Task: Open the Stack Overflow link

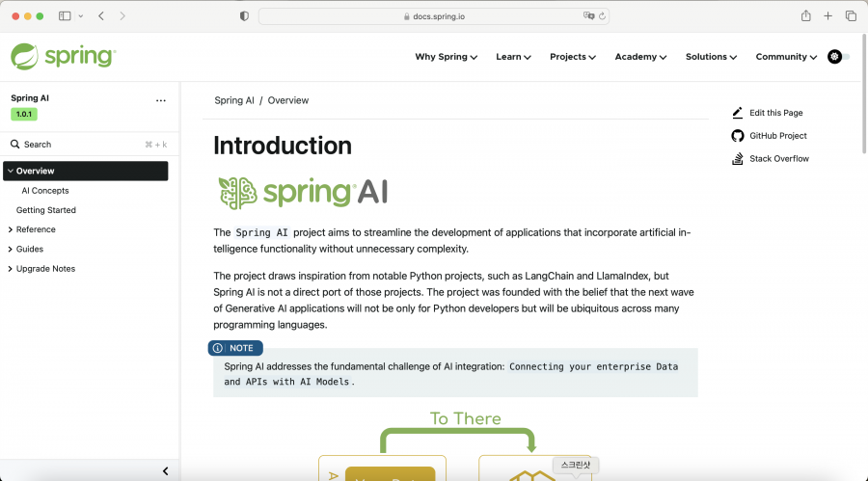Action: click(779, 159)
